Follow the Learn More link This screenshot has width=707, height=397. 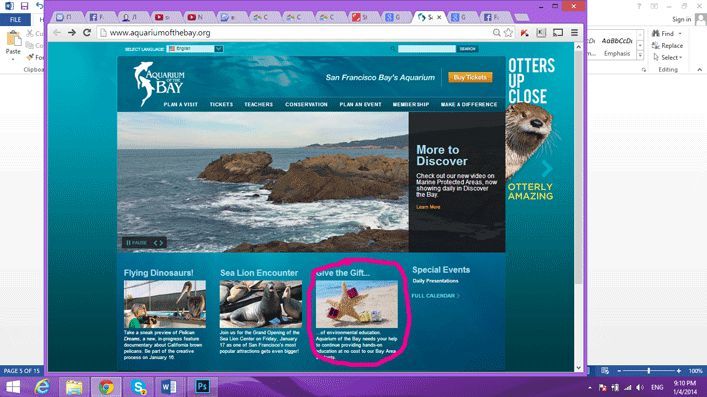(428, 207)
